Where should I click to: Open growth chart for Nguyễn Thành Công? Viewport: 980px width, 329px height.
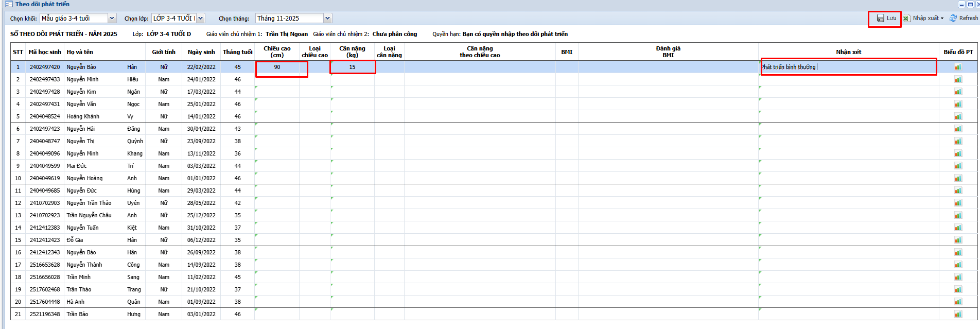pos(958,265)
